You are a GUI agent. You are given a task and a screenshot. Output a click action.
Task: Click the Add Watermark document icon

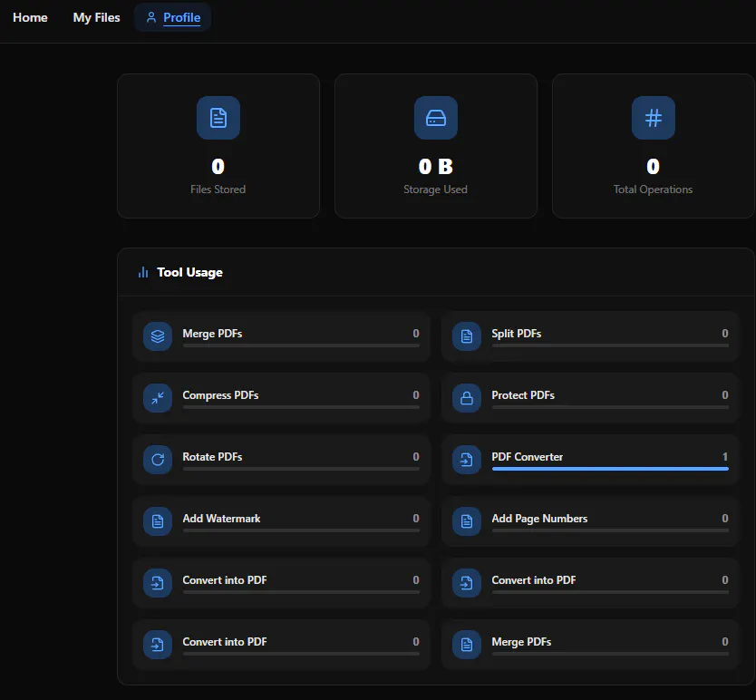158,521
